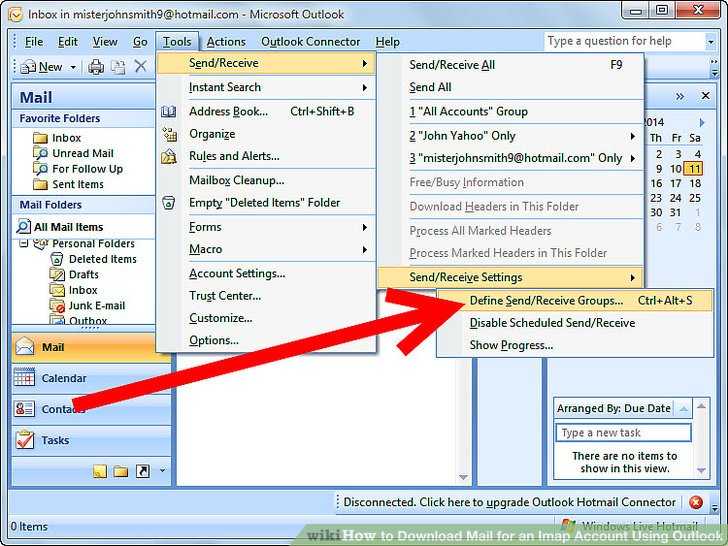Click the Rules and Alerts icon

tap(169, 156)
